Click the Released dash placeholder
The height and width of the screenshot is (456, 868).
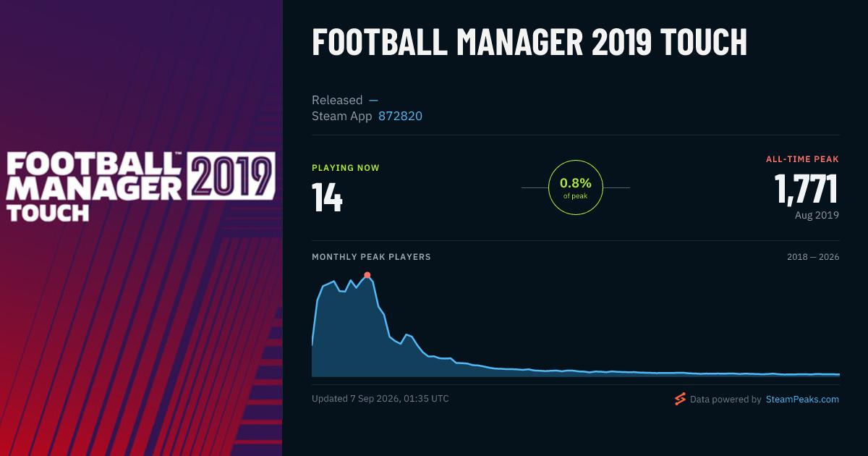373,100
